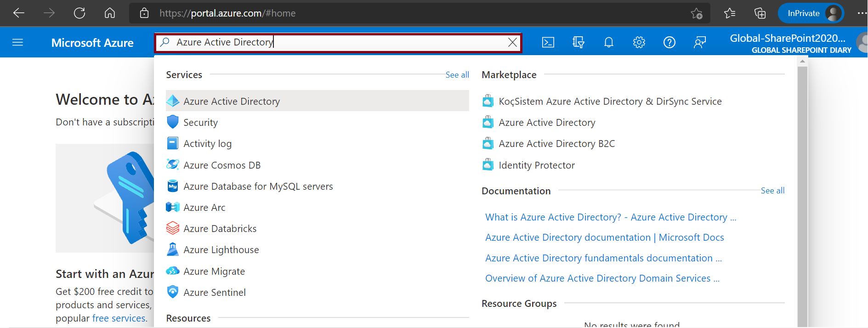
Task: Select Azure Active Directory service result
Action: (x=317, y=101)
